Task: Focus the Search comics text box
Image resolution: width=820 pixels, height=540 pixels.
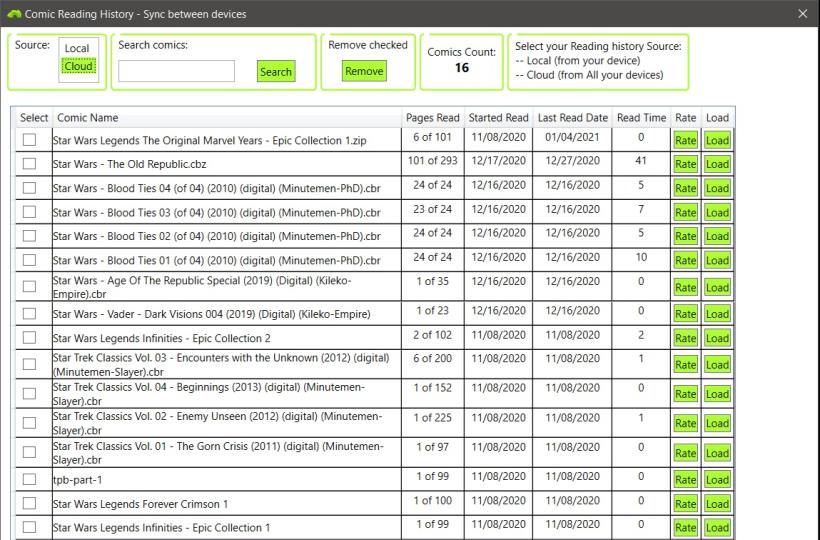Action: click(x=176, y=71)
